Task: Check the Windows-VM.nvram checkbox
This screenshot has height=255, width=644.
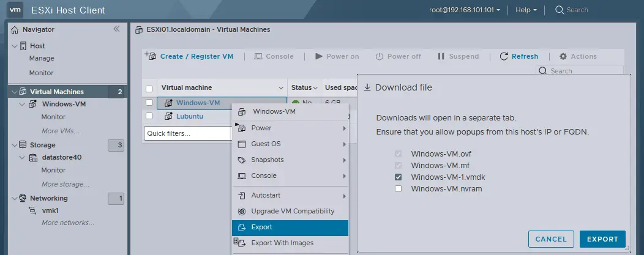Action: tap(398, 189)
